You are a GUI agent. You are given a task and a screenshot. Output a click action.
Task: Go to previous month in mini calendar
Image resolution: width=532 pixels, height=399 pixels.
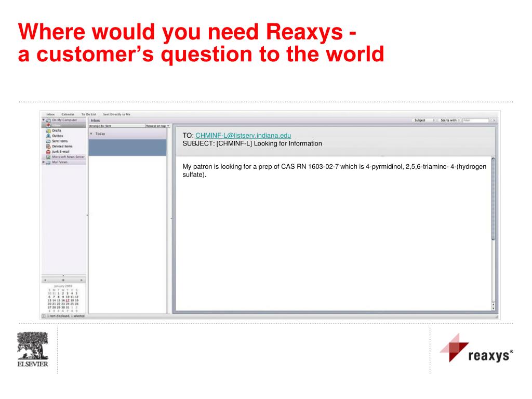point(45,280)
